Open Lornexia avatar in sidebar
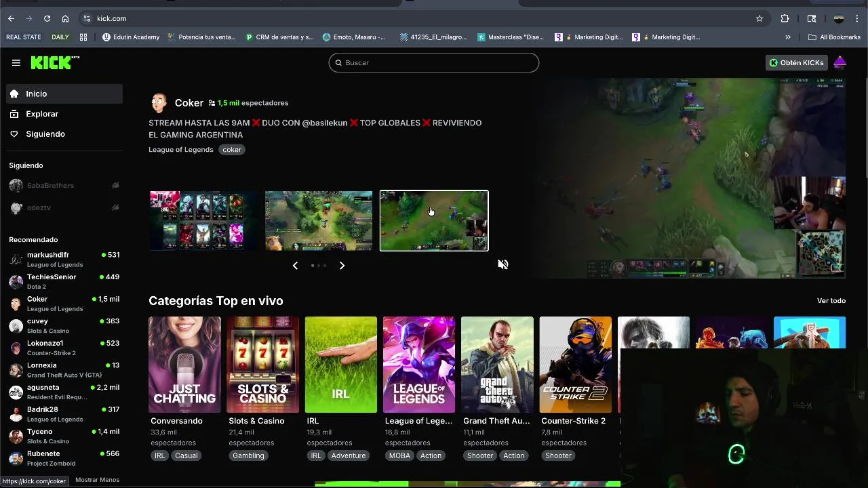The height and width of the screenshot is (488, 868). [x=16, y=370]
